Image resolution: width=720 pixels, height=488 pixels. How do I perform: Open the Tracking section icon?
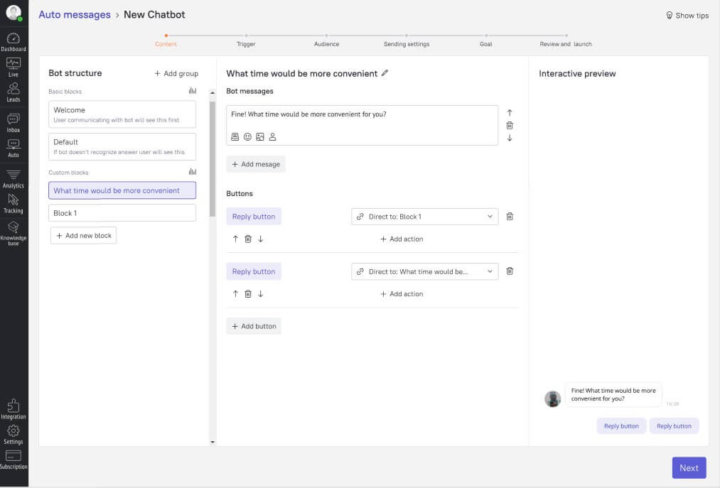click(13, 200)
